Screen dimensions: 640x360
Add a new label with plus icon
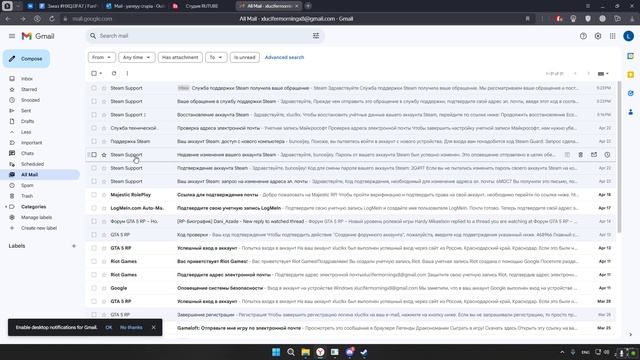tap(74, 246)
